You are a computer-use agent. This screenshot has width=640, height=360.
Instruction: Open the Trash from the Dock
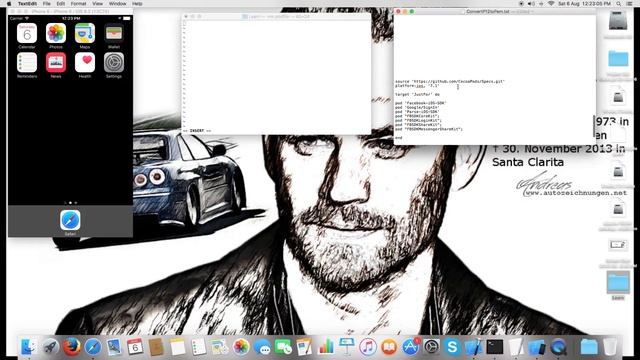[x=610, y=347]
